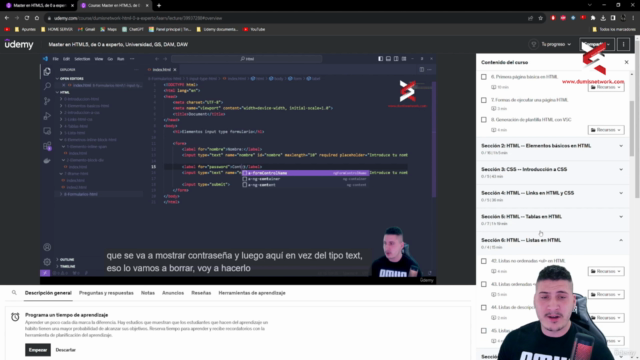Click the course content panel scrollbar
Screen dimensions: 640x360
[x=632, y=128]
